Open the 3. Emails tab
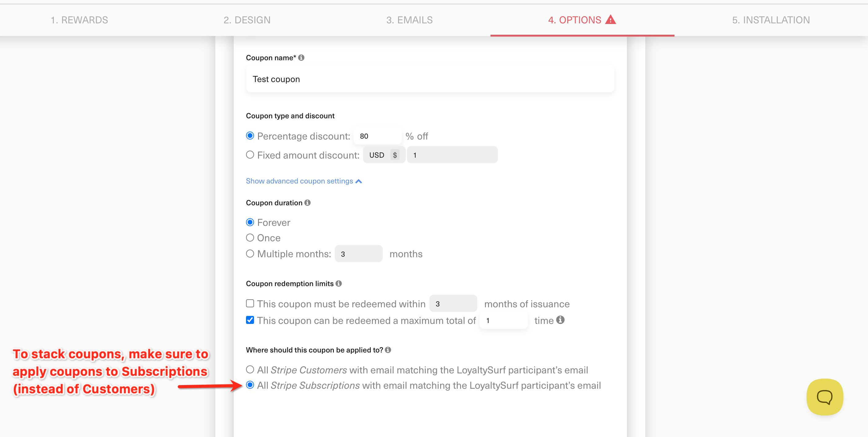The height and width of the screenshot is (437, 868). coord(409,20)
